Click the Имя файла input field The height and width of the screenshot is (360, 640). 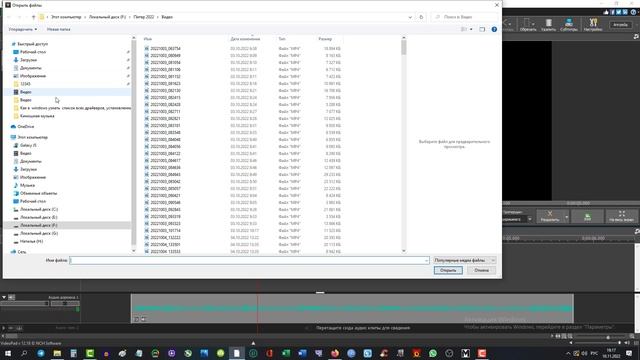pyautogui.click(x=249, y=260)
